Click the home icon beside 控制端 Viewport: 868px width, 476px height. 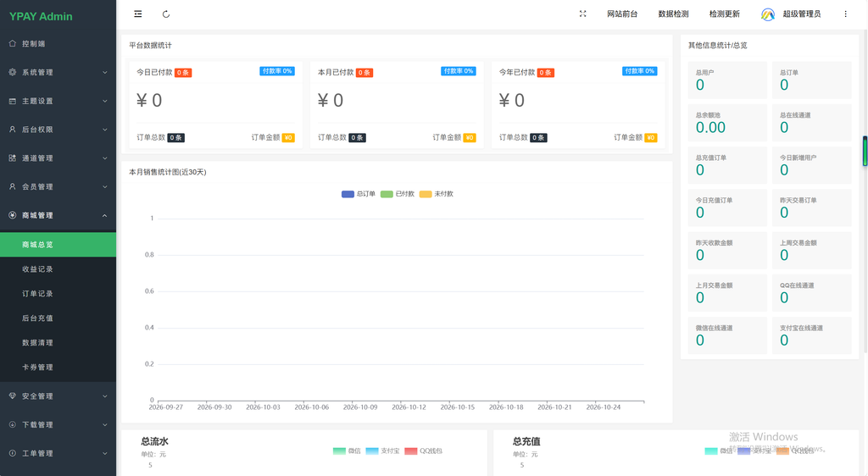12,43
